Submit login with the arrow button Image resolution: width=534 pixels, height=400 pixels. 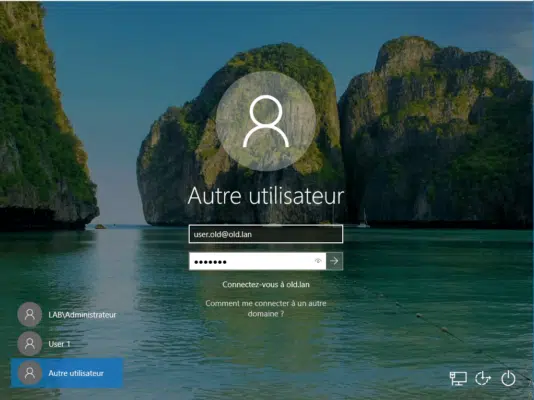[334, 261]
